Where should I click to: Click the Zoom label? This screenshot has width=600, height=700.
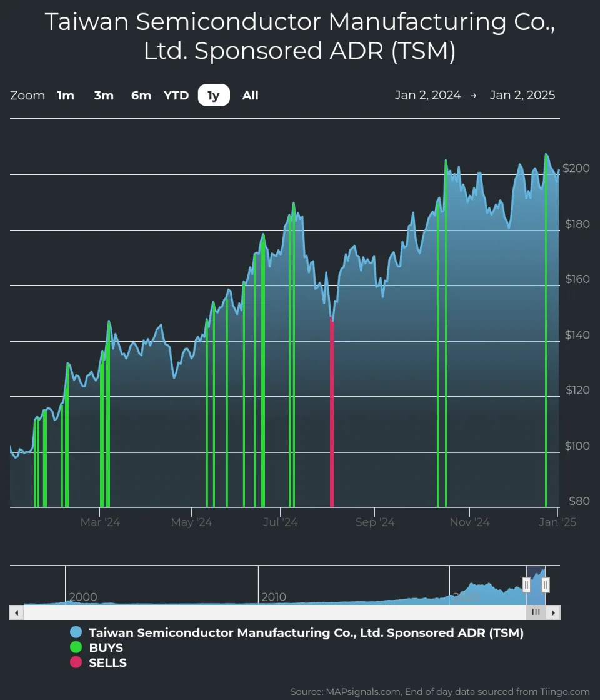point(27,95)
